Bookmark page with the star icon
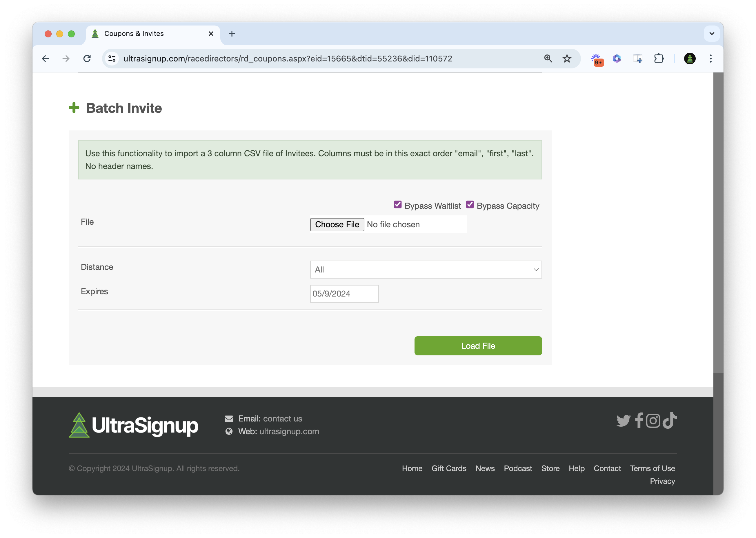 [x=567, y=59]
